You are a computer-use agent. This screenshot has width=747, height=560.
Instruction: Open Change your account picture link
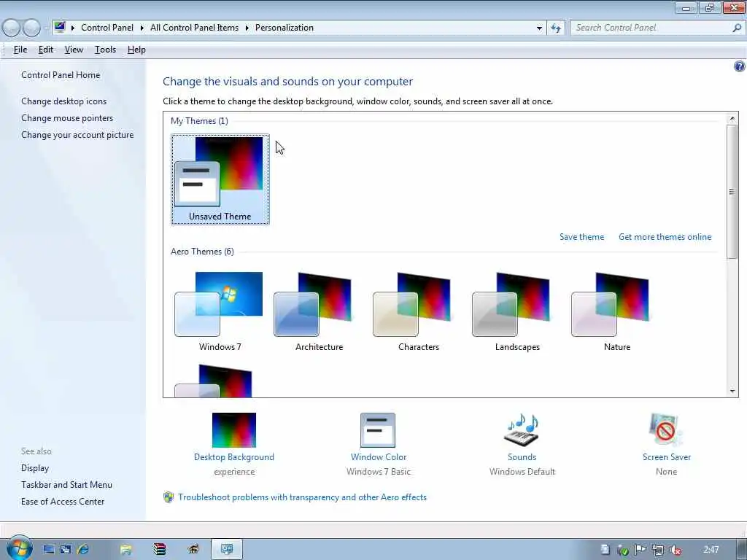(x=77, y=135)
